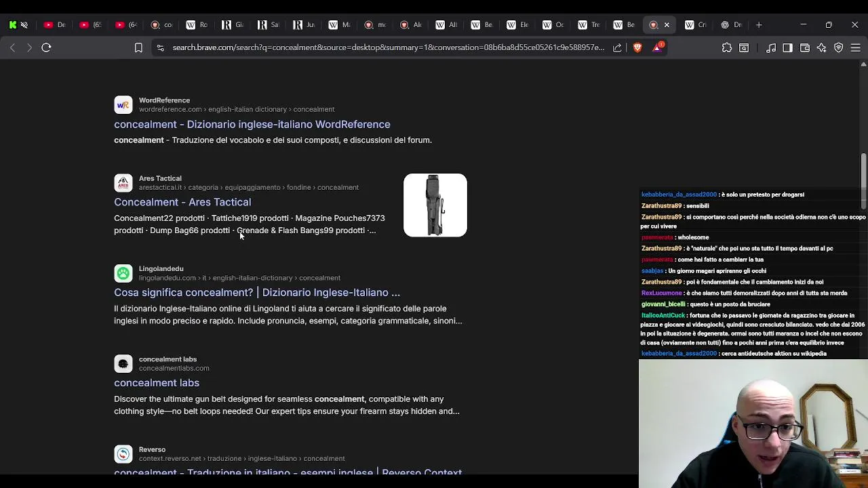Open concealment labs result title
Image resolution: width=868 pixels, height=488 pixels.
coord(157,383)
